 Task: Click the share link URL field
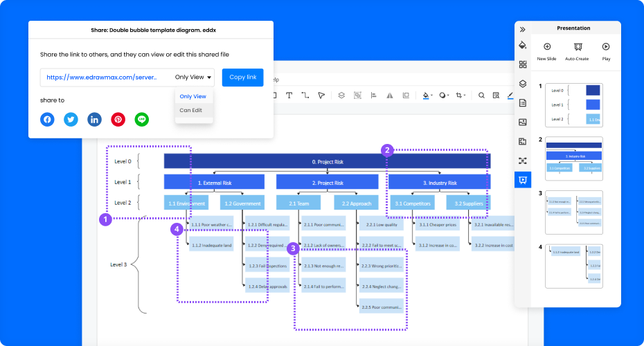point(102,78)
